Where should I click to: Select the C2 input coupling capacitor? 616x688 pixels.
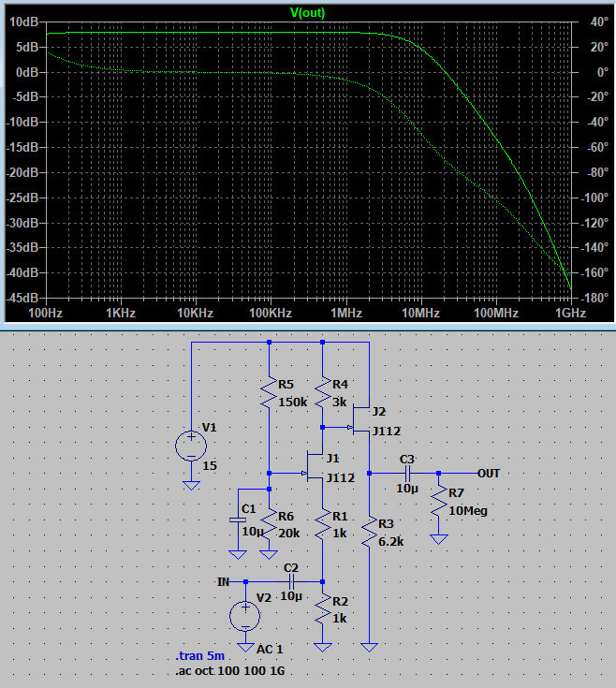click(x=291, y=581)
